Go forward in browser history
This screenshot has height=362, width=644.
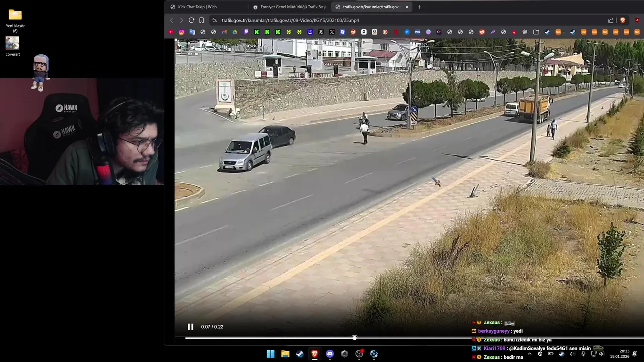pyautogui.click(x=181, y=20)
